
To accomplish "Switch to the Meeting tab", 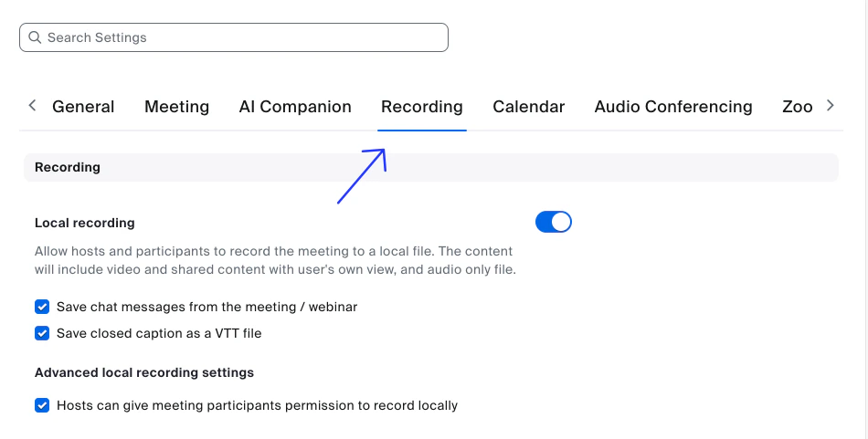I will click(176, 107).
